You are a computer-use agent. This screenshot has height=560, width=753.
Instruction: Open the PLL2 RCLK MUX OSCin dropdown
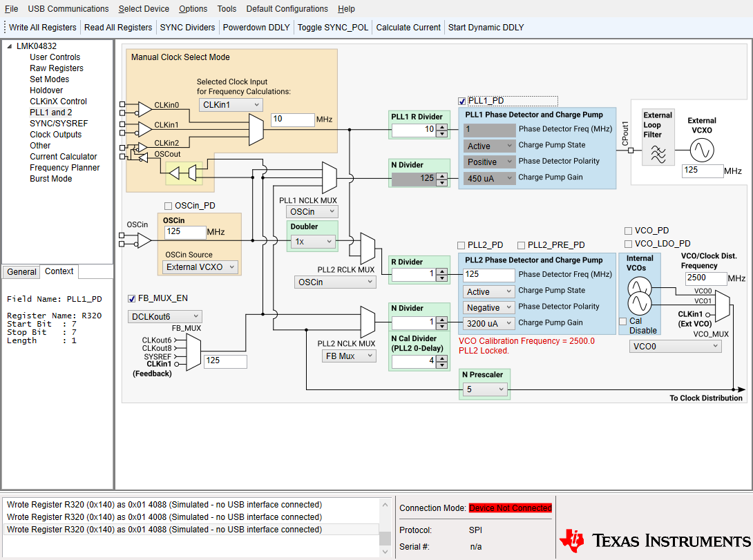335,282
